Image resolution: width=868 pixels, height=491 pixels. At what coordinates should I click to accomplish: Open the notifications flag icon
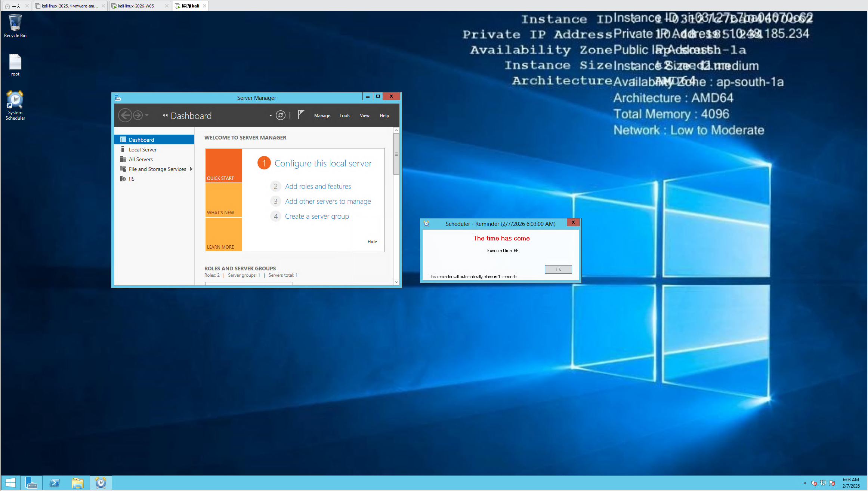pyautogui.click(x=301, y=115)
